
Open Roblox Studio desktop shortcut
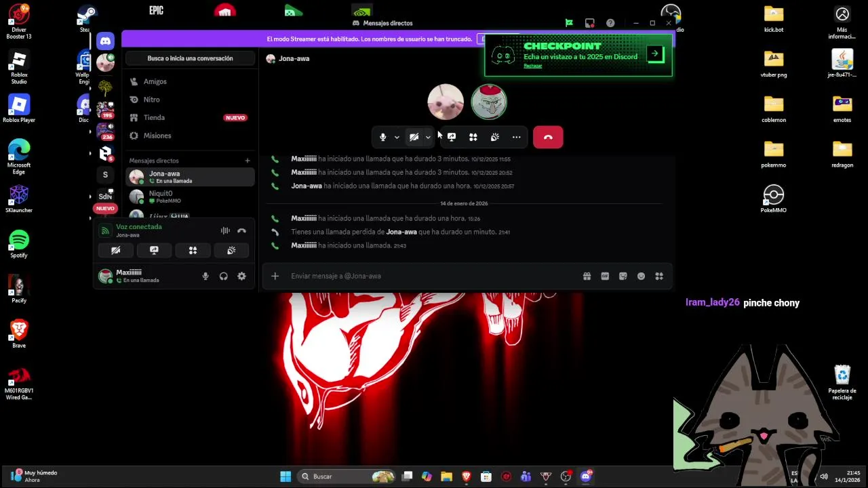click(19, 67)
